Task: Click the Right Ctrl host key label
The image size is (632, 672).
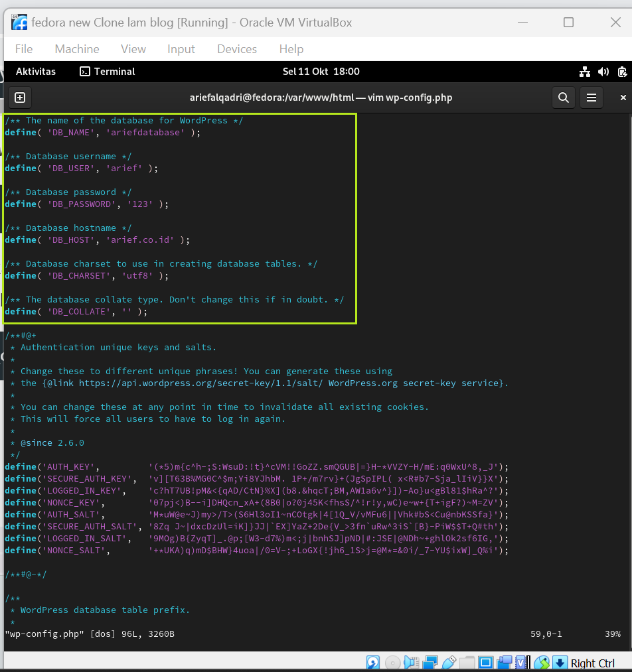Action: pyautogui.click(x=593, y=663)
